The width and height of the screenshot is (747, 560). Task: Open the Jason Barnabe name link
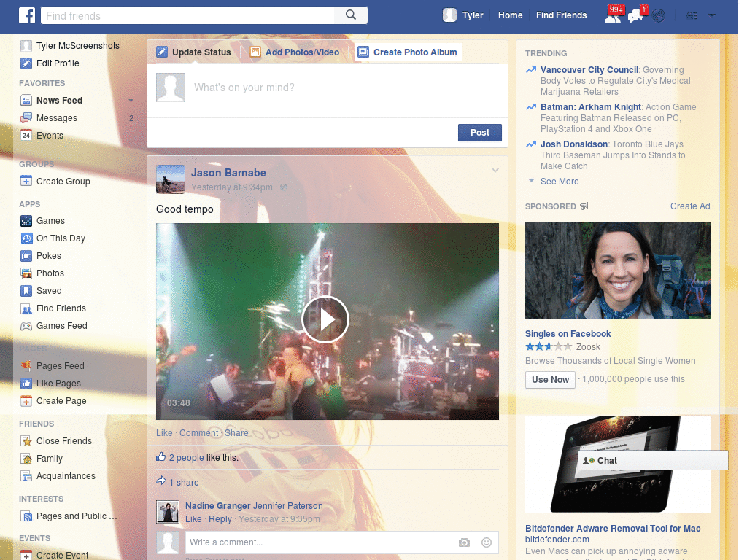click(228, 173)
